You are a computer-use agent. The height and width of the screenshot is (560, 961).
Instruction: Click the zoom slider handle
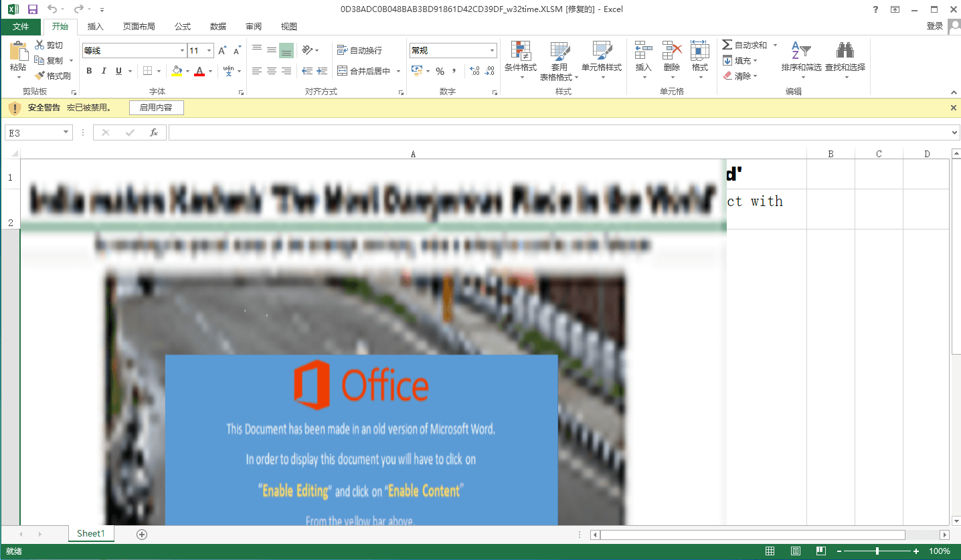[877, 551]
